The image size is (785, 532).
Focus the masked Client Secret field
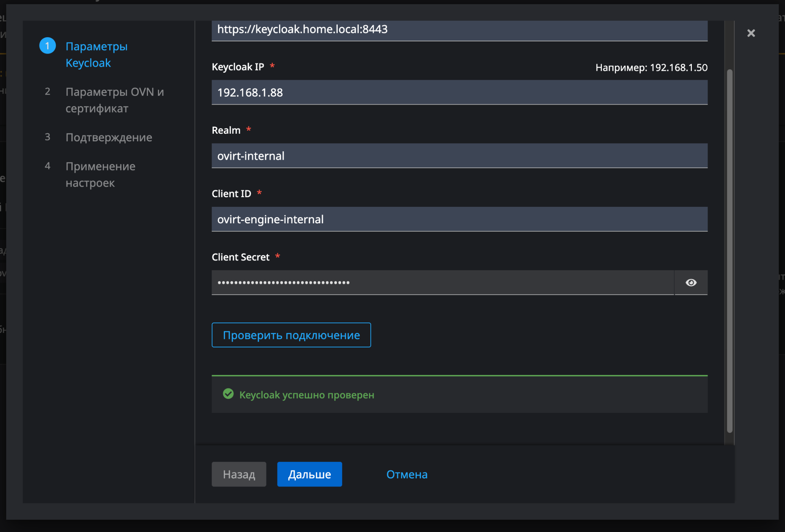click(x=442, y=283)
